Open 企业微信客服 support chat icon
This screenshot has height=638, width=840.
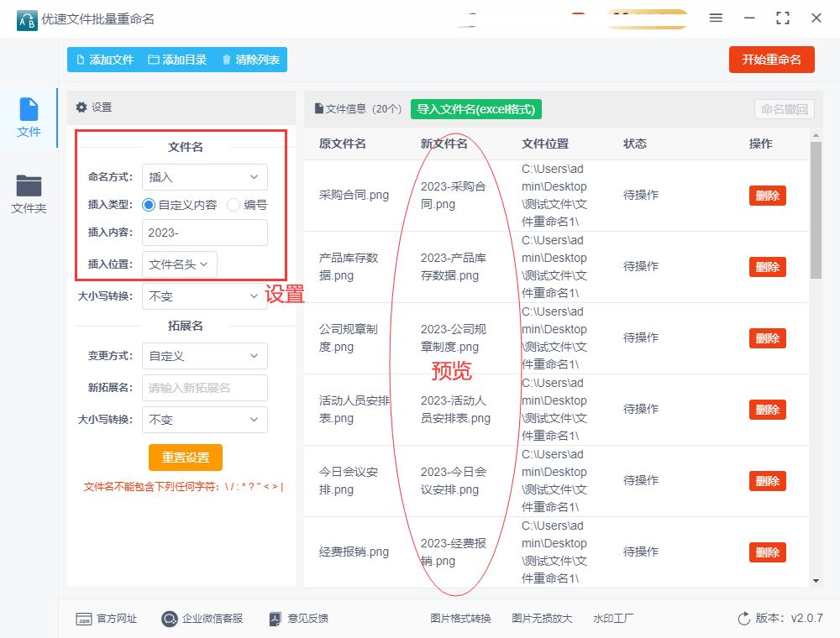(x=170, y=619)
